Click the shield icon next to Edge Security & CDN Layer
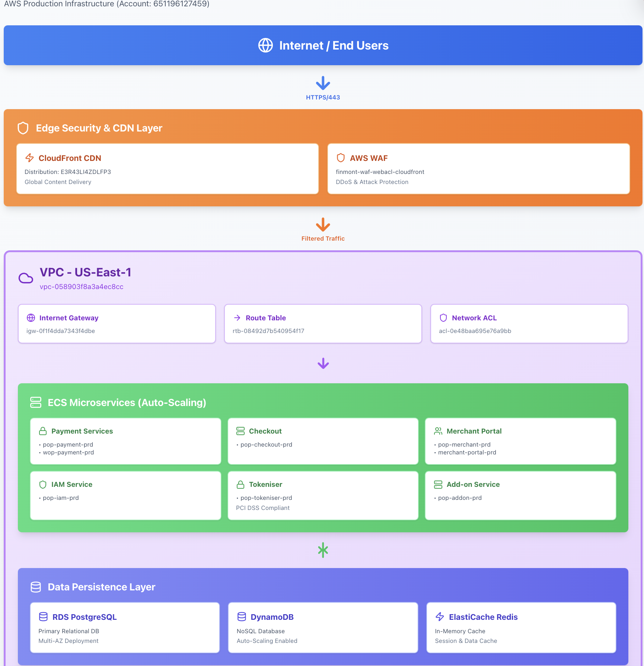The image size is (644, 666). pos(23,128)
